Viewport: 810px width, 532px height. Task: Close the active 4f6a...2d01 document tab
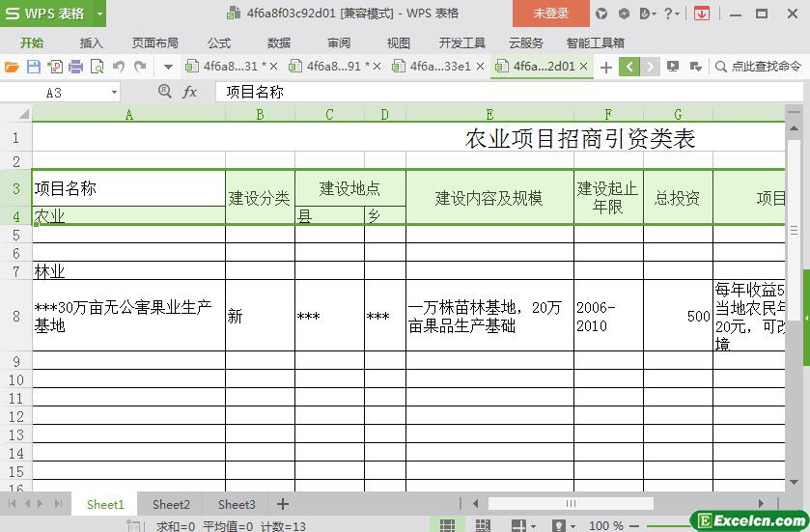[584, 67]
